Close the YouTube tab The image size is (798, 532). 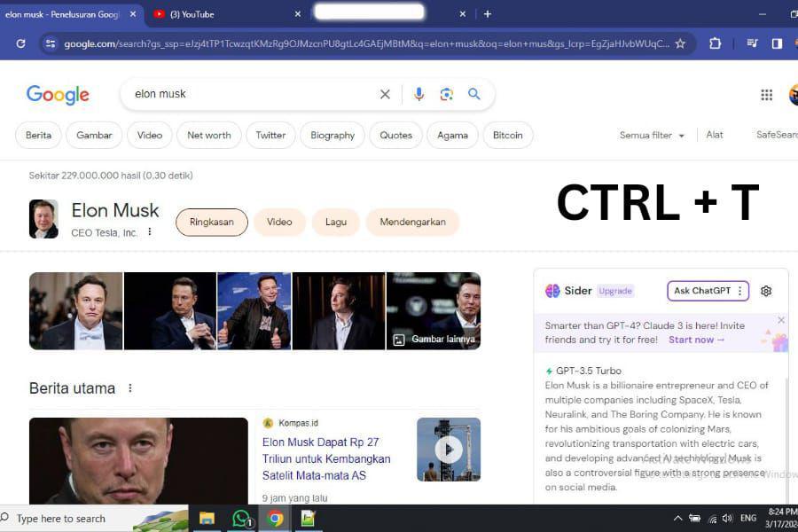pos(298,14)
